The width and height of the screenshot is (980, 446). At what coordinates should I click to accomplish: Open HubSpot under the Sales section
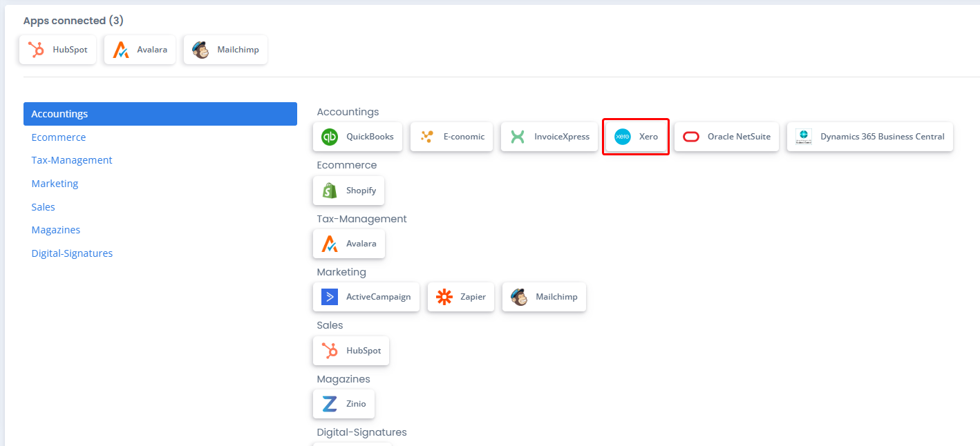tap(351, 351)
